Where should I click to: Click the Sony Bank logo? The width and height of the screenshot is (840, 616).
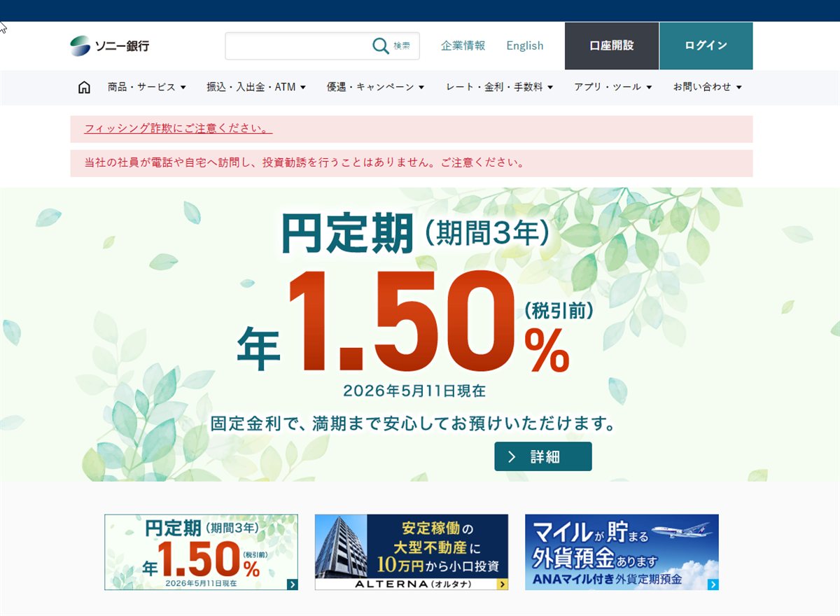(110, 46)
